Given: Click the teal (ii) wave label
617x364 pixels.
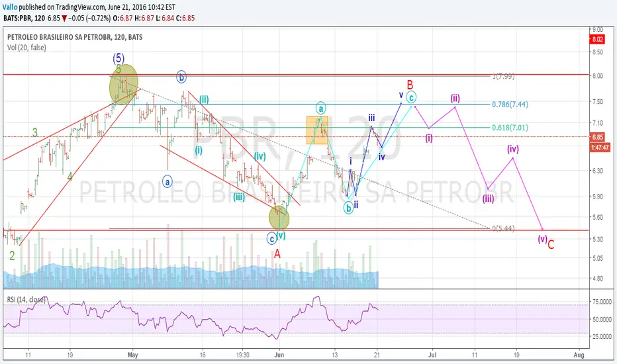Looking at the screenshot, I should pyautogui.click(x=204, y=99).
